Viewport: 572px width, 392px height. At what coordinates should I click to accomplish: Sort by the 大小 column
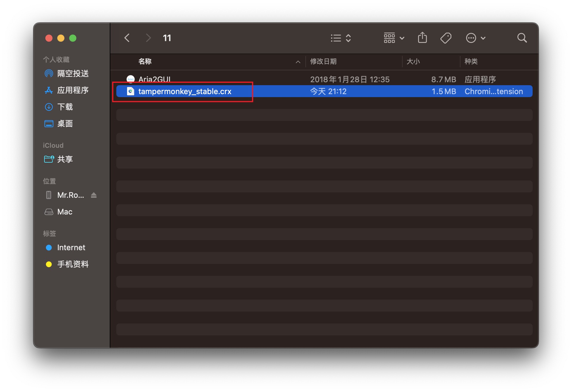(413, 61)
